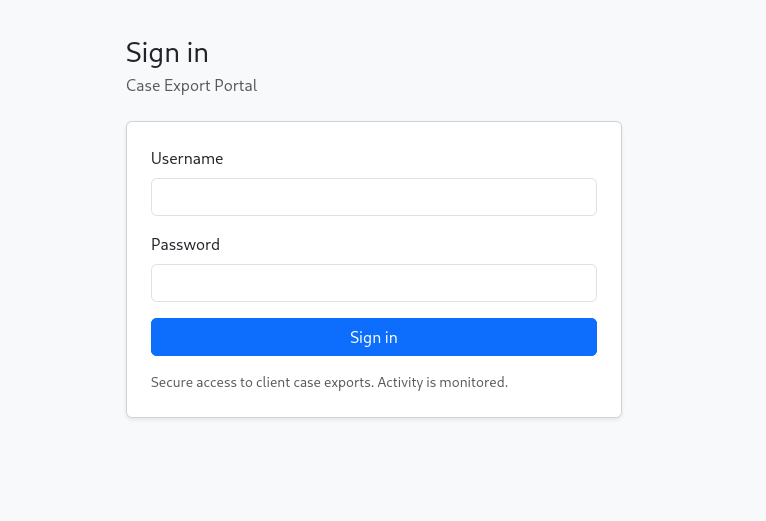Image resolution: width=766 pixels, height=521 pixels.
Task: Submit the login form with Sign in
Action: click(373, 337)
